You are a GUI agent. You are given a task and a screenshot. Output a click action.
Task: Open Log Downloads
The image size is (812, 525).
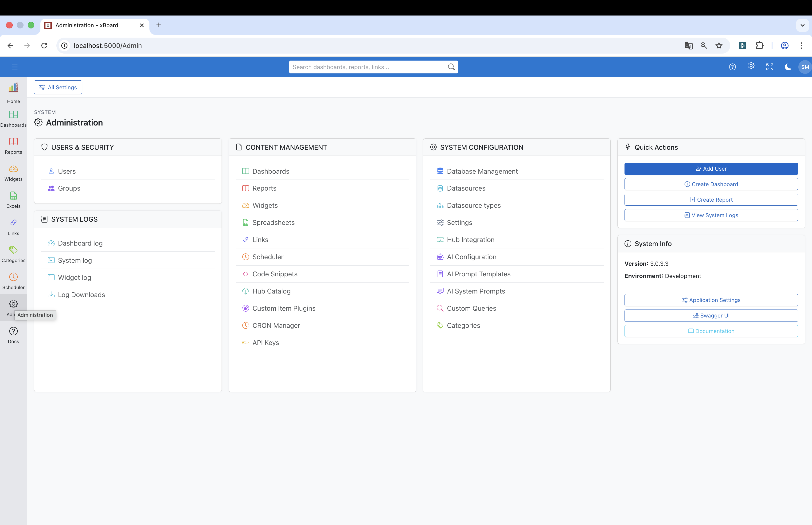coord(128,294)
